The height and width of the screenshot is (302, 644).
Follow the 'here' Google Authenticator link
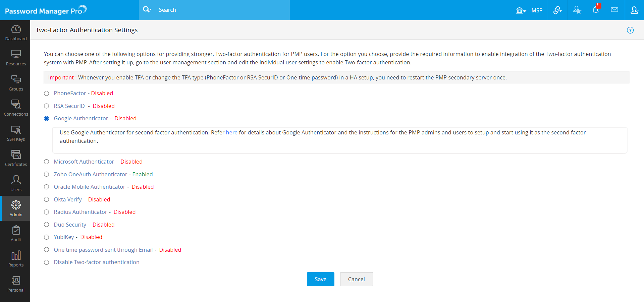(x=231, y=133)
